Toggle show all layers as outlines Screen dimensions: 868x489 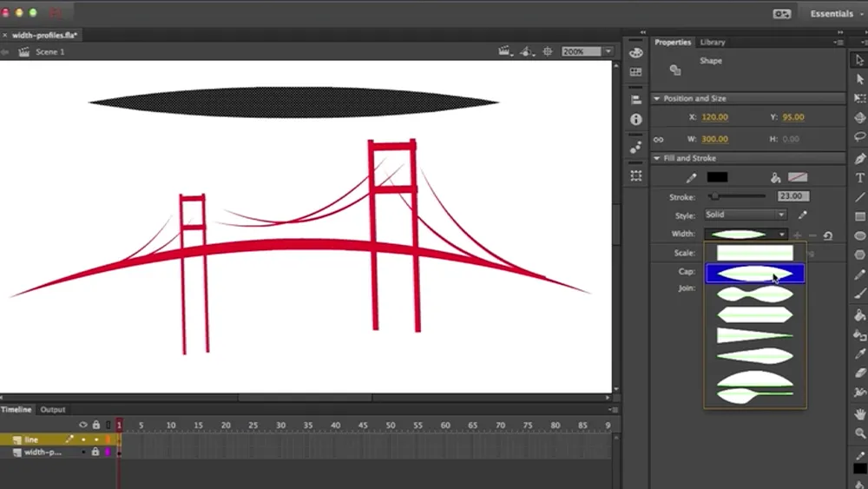point(108,425)
